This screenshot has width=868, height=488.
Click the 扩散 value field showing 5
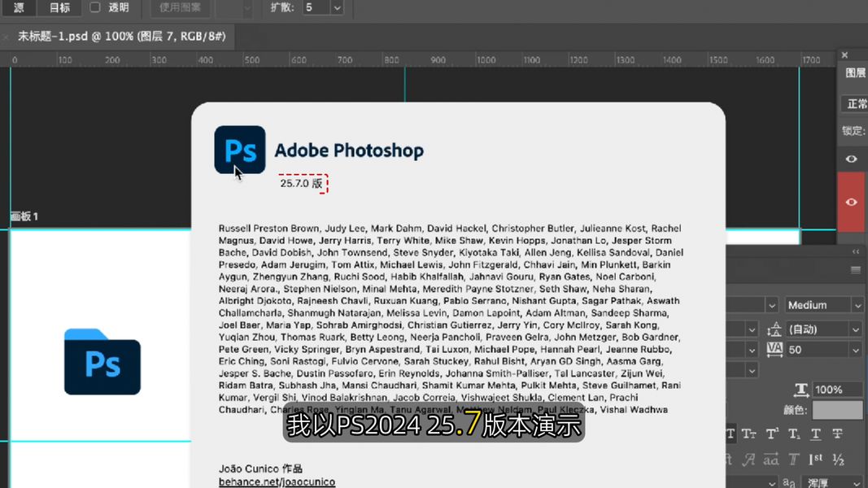(x=316, y=8)
